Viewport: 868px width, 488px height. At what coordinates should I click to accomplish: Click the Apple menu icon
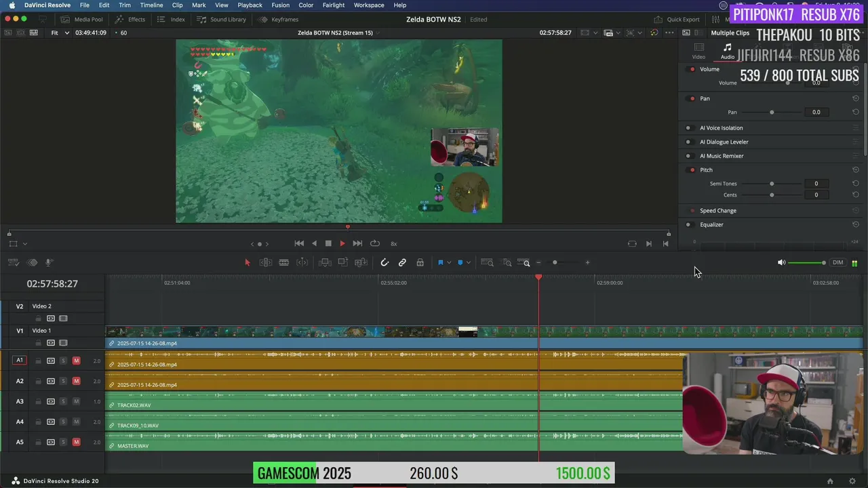pyautogui.click(x=12, y=5)
